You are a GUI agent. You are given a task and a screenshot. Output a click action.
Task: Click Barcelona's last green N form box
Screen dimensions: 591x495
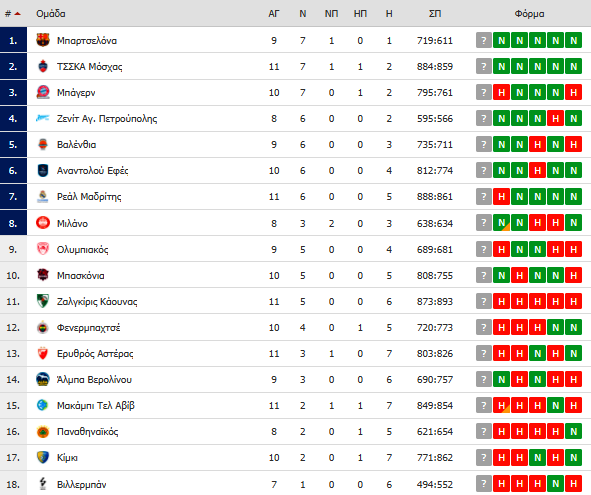pos(573,40)
